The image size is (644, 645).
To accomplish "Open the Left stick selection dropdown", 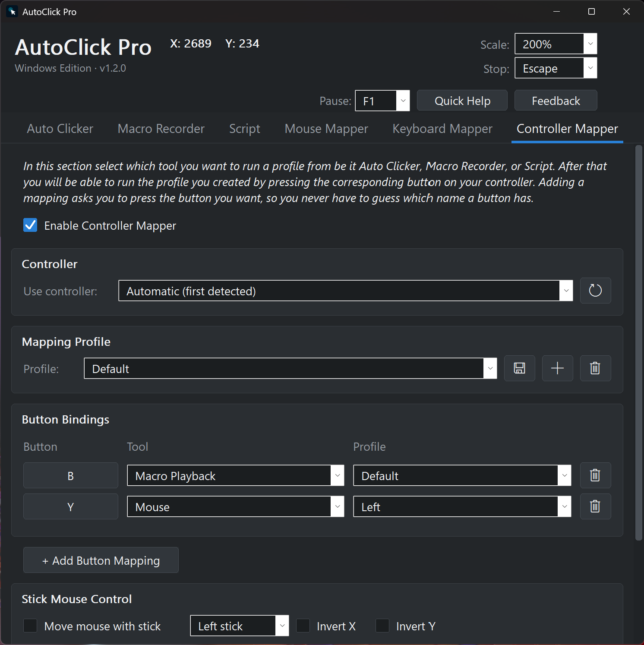I will tap(240, 626).
